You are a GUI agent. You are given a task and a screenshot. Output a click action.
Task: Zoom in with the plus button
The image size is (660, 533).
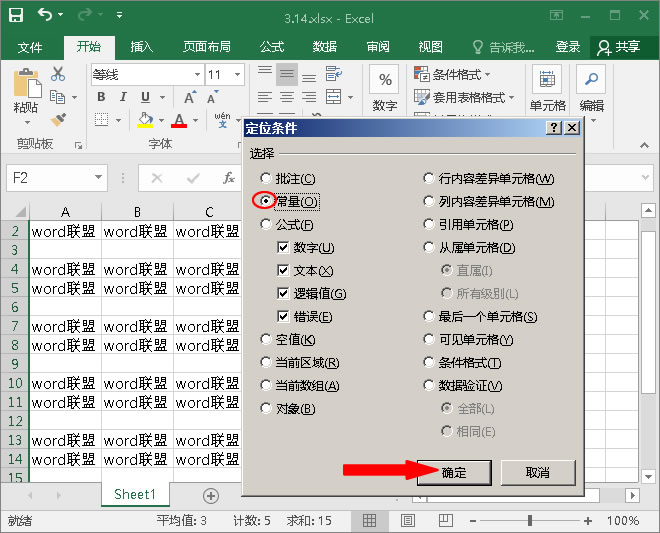coord(588,521)
